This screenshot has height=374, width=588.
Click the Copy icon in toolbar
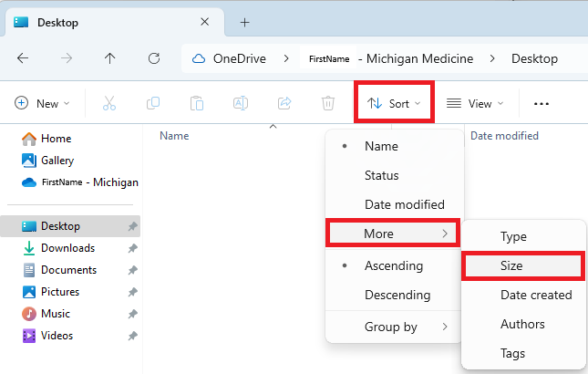pos(153,103)
